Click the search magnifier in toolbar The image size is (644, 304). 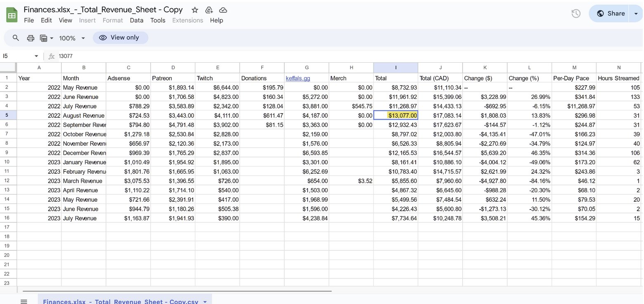pyautogui.click(x=16, y=38)
